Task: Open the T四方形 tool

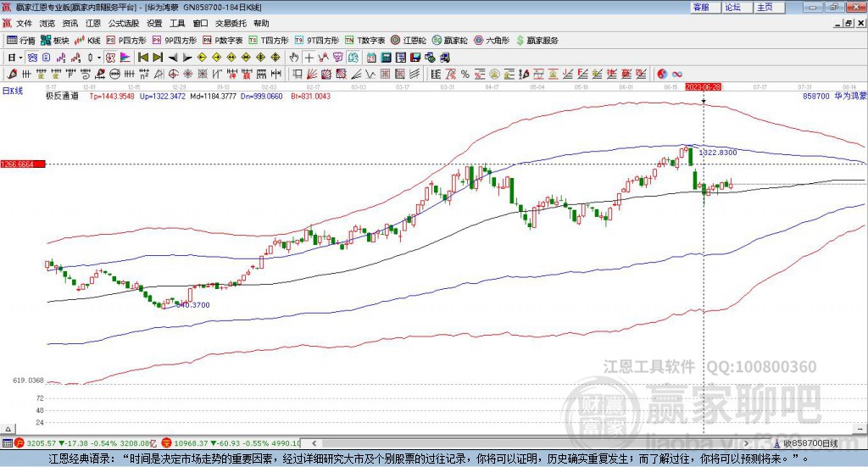Action: 269,41
